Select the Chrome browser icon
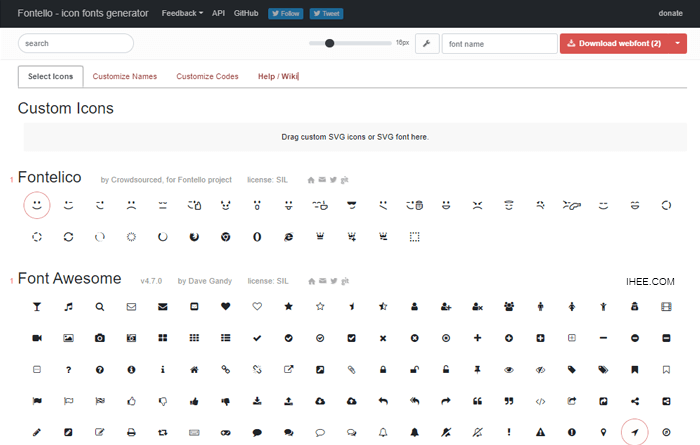700x445 pixels. [226, 237]
